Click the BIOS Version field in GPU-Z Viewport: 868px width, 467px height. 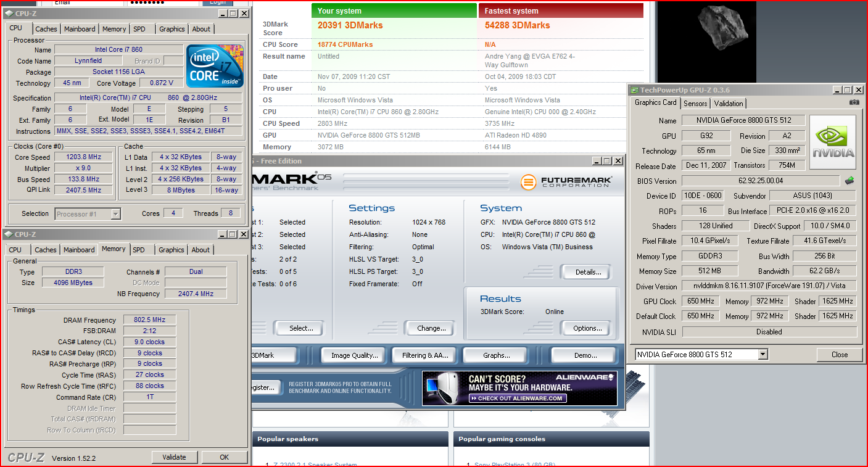(x=761, y=181)
